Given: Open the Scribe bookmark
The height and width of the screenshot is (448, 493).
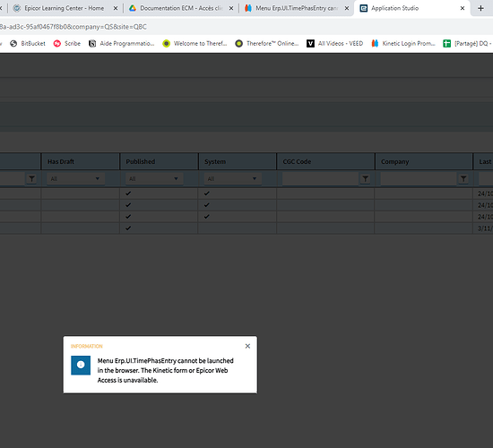Looking at the screenshot, I should click(67, 43).
